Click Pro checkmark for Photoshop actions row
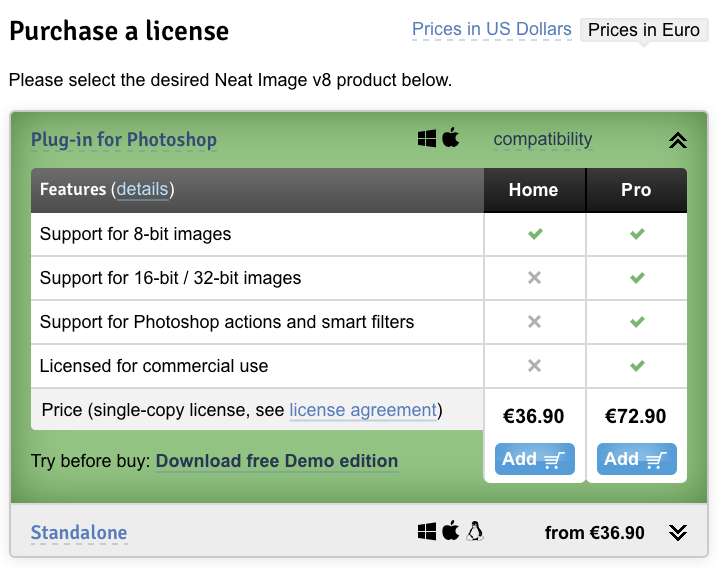The width and height of the screenshot is (718, 568). click(x=637, y=322)
